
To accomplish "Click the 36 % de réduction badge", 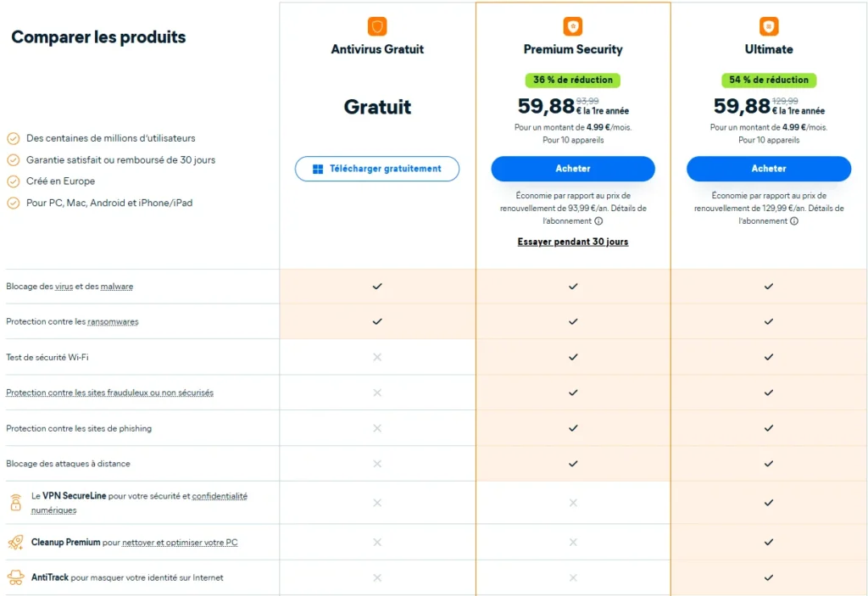I will (x=573, y=80).
